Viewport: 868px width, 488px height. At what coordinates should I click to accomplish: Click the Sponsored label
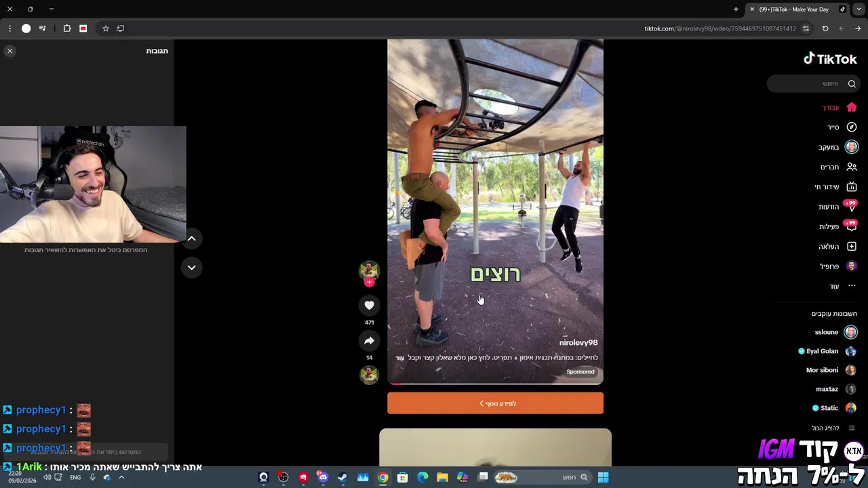point(580,371)
